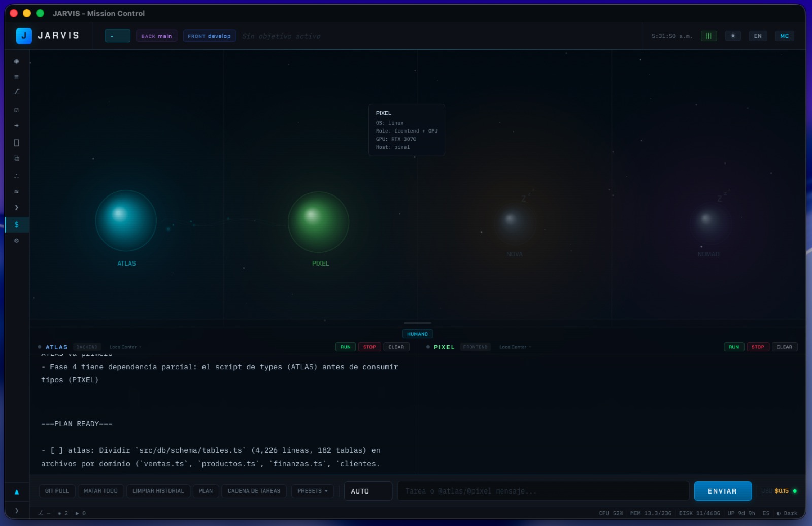Open the terminal chevron icon in sidebar
The image size is (812, 526).
pos(16,207)
